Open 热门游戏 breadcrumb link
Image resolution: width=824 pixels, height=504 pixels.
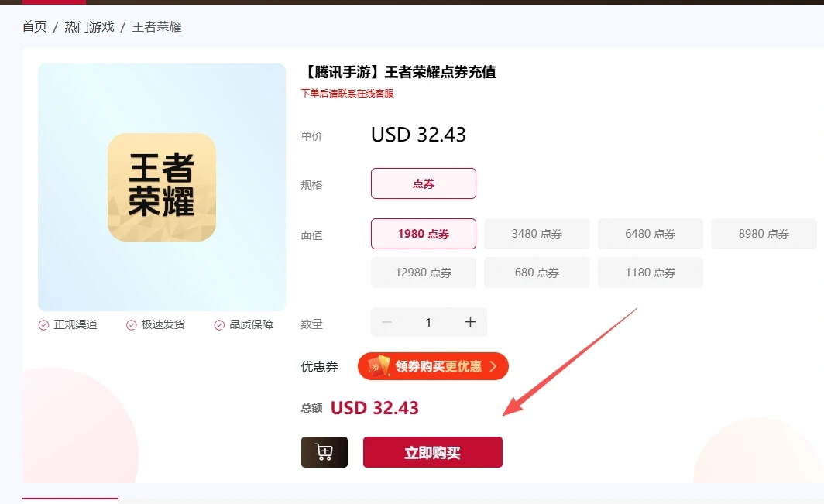coord(89,27)
